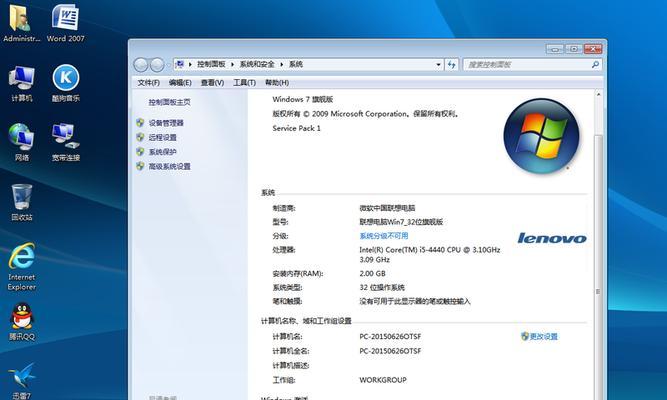Click the 更改设置 change settings link
This screenshot has width=667, height=400.
(543, 337)
